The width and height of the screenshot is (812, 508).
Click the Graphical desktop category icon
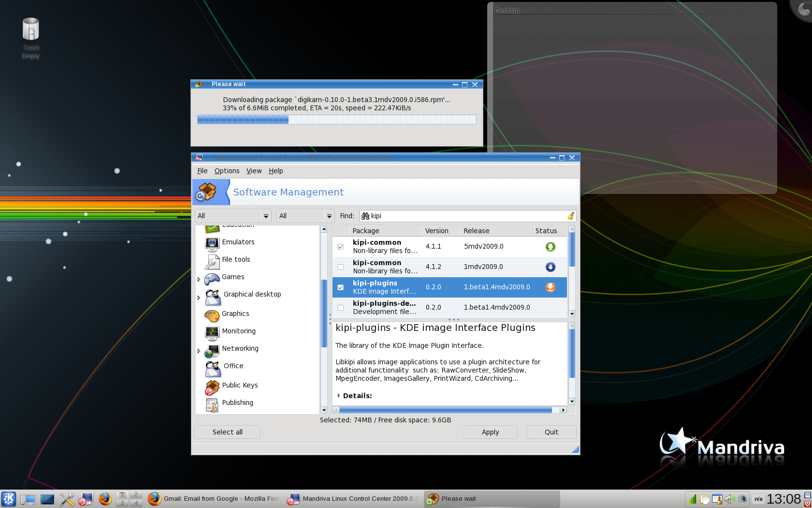tap(213, 297)
